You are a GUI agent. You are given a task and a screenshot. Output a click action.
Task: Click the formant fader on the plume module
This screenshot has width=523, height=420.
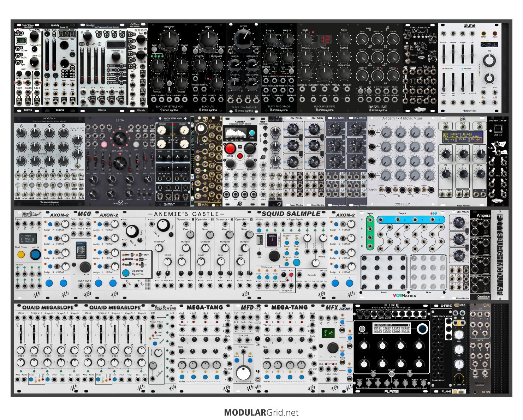tap(444, 54)
